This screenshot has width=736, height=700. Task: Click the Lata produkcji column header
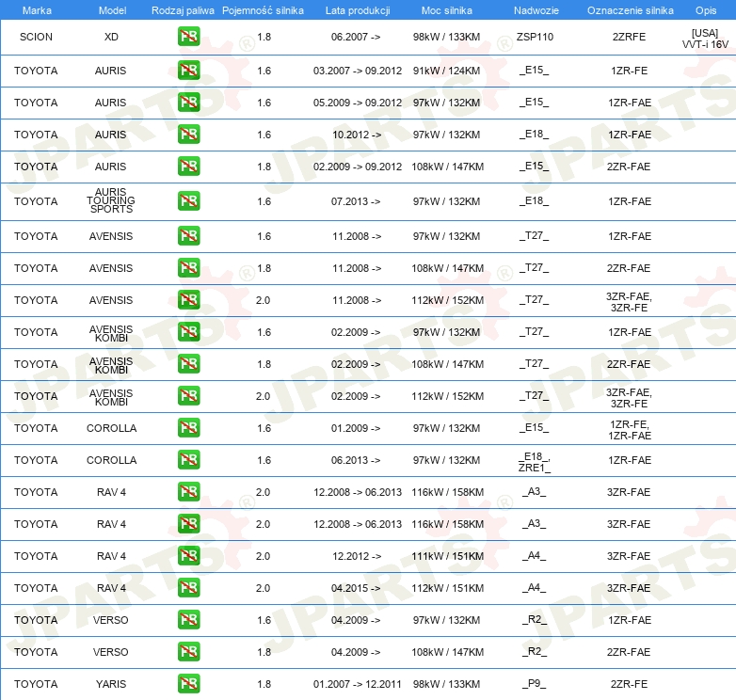[358, 10]
